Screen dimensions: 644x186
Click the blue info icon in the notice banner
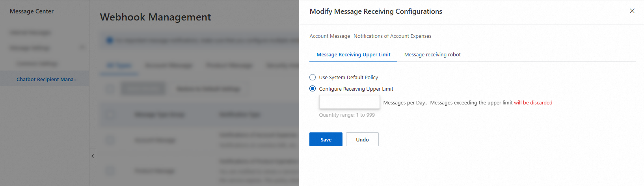pyautogui.click(x=110, y=40)
